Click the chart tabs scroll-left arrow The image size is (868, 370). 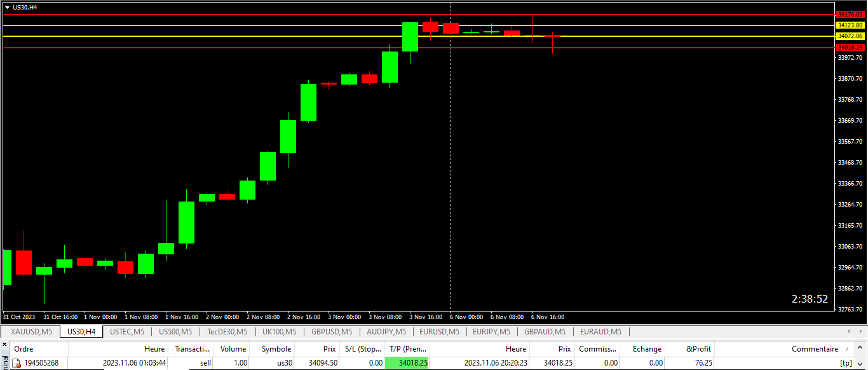(x=849, y=331)
